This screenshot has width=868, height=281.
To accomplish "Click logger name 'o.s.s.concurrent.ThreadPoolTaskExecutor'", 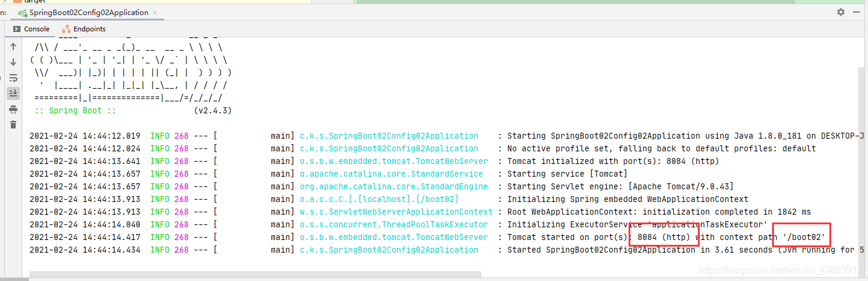I will (394, 225).
